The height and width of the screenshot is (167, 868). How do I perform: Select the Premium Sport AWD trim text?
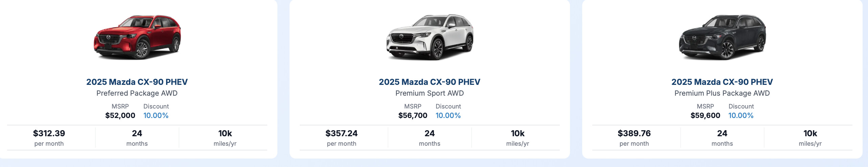point(430,93)
